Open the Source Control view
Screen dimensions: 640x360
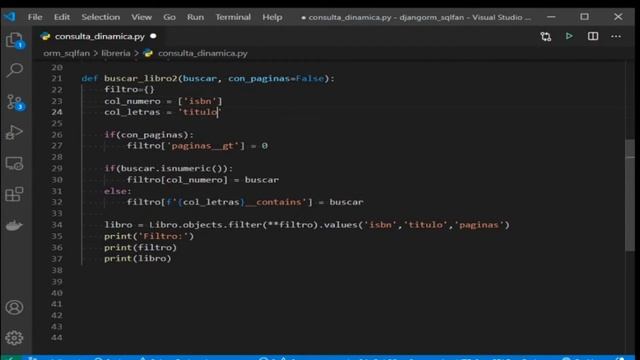point(15,102)
